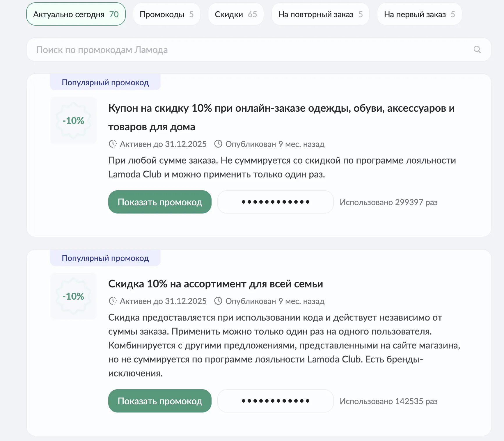Click the -10% badge on second coupon
Image resolution: width=504 pixels, height=441 pixels.
coord(73,296)
